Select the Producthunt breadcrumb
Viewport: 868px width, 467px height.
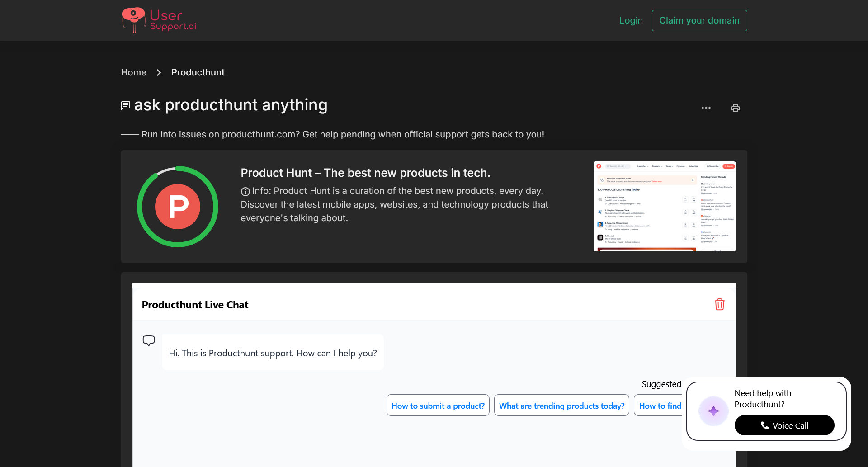click(x=198, y=72)
